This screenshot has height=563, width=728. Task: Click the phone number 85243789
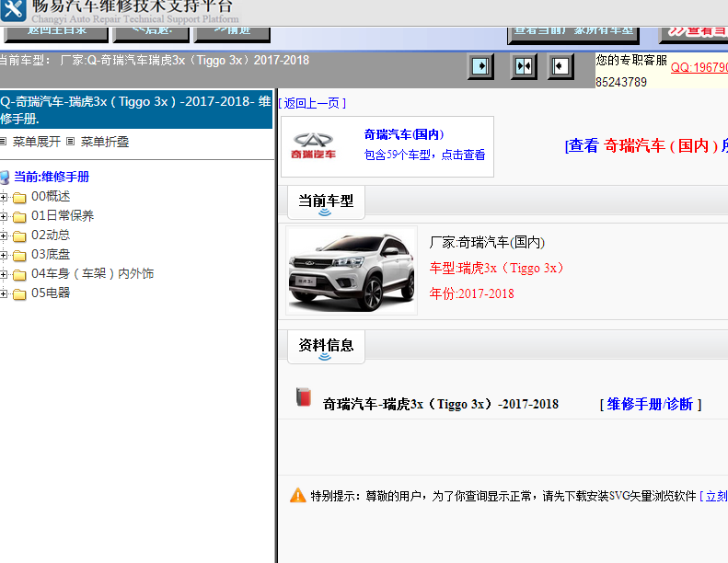click(x=621, y=82)
